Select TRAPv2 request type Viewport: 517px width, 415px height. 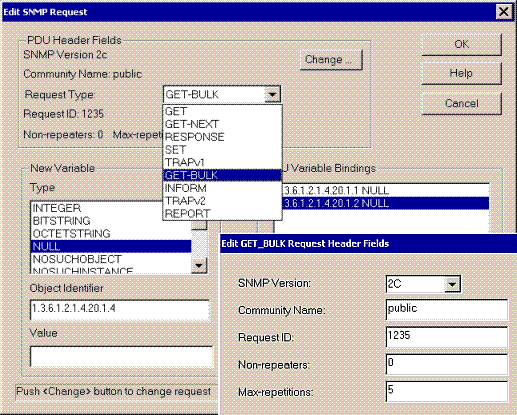222,201
